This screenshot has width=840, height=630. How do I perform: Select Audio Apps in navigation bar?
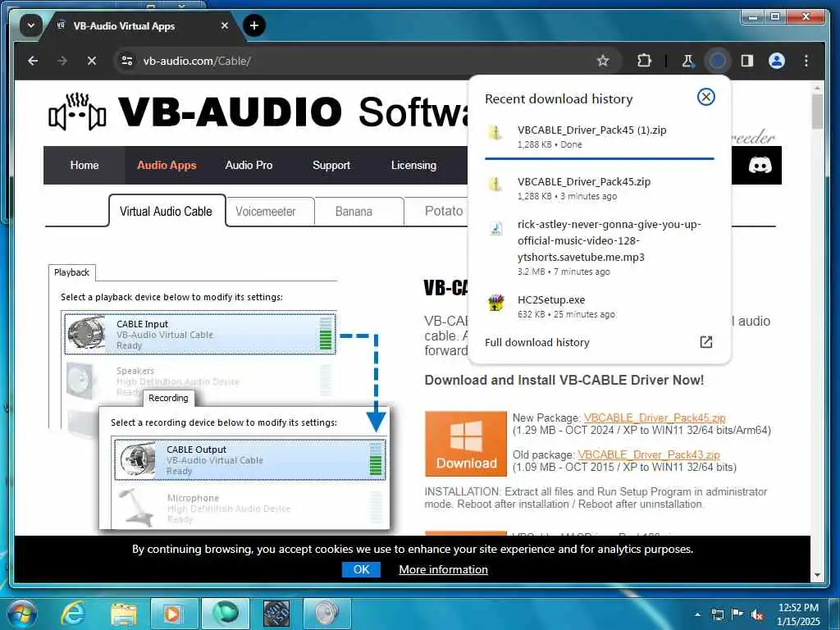(x=167, y=165)
